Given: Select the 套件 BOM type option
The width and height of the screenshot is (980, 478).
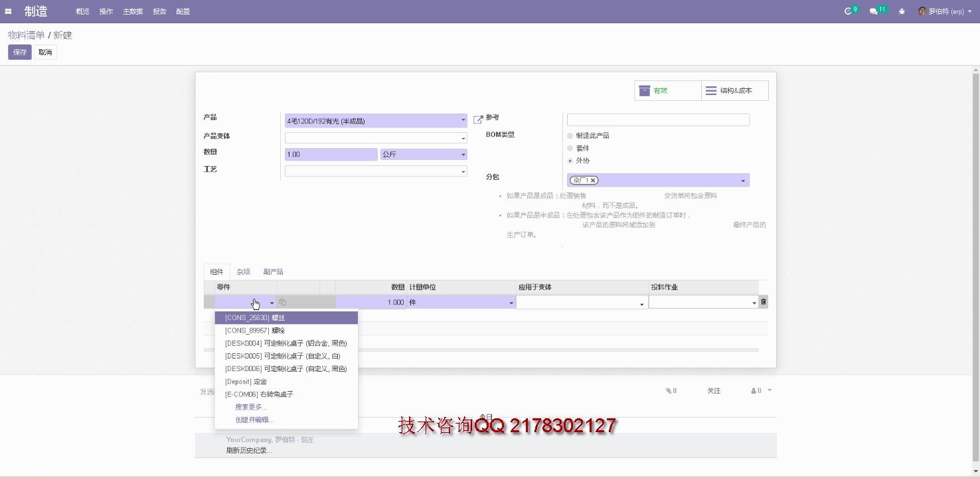Looking at the screenshot, I should click(x=570, y=148).
